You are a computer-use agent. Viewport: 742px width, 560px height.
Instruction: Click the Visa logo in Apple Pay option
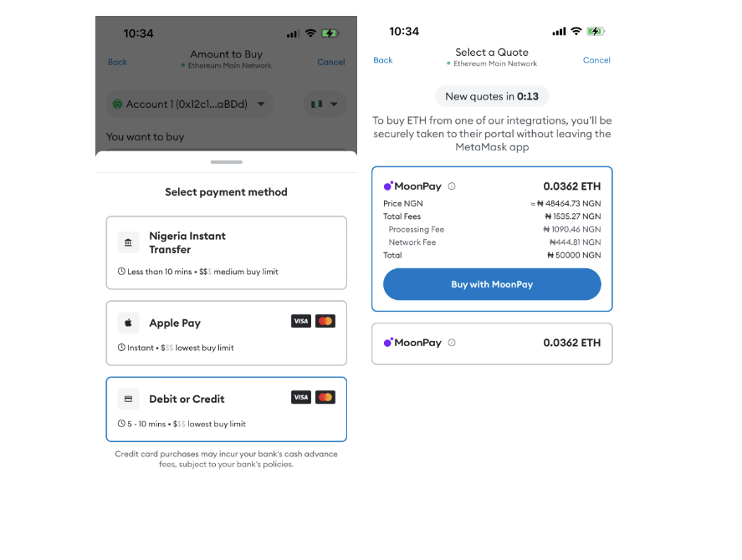coord(300,321)
